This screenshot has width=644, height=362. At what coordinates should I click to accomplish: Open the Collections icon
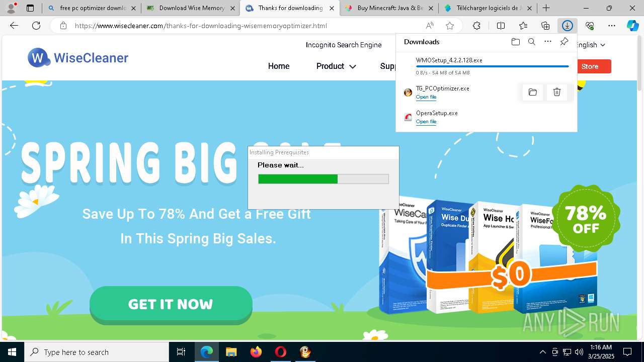pyautogui.click(x=545, y=26)
